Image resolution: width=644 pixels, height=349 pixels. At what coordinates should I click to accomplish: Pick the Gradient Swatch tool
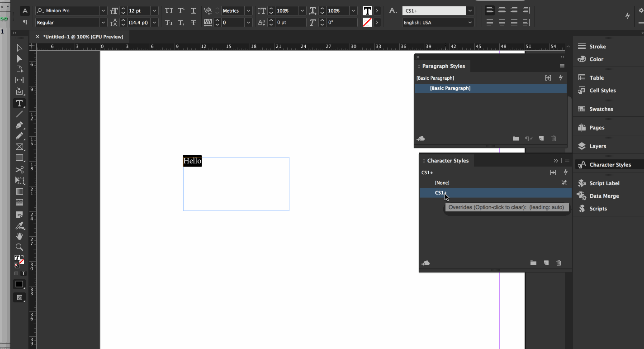click(x=19, y=191)
